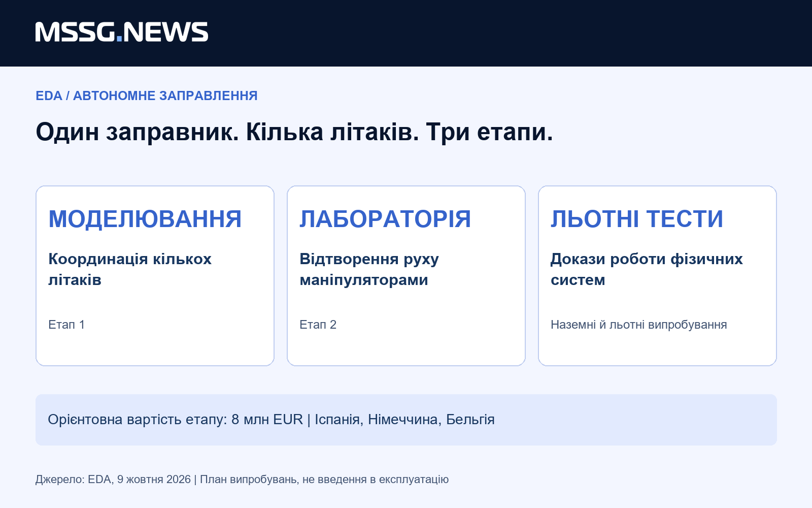Image resolution: width=812 pixels, height=508 pixels.
Task: Click the MSSG.NEWS logo
Action: click(122, 32)
